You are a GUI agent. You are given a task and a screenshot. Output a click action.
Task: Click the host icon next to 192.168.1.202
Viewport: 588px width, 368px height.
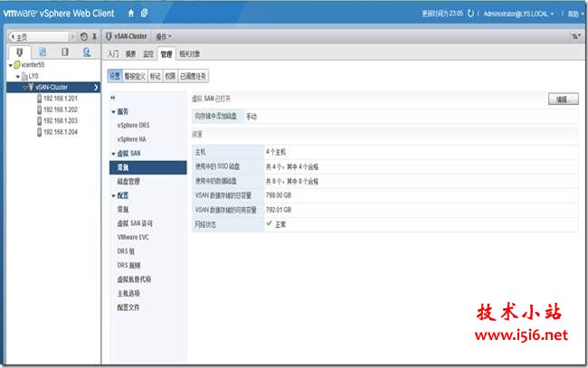40,109
